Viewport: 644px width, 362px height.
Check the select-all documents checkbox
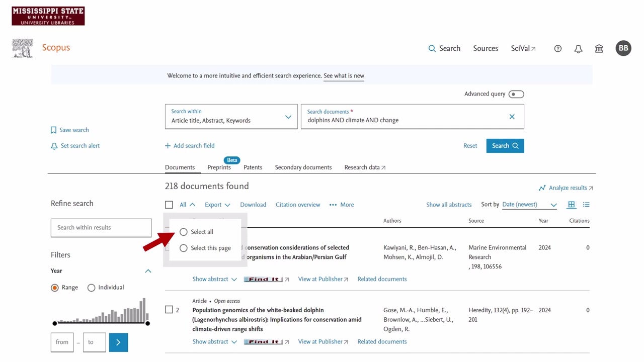[169, 205]
